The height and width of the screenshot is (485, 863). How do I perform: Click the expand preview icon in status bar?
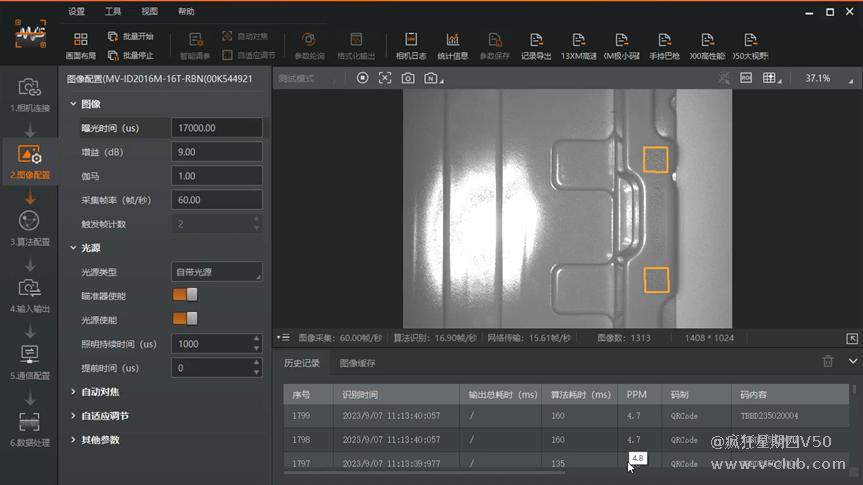[x=851, y=338]
